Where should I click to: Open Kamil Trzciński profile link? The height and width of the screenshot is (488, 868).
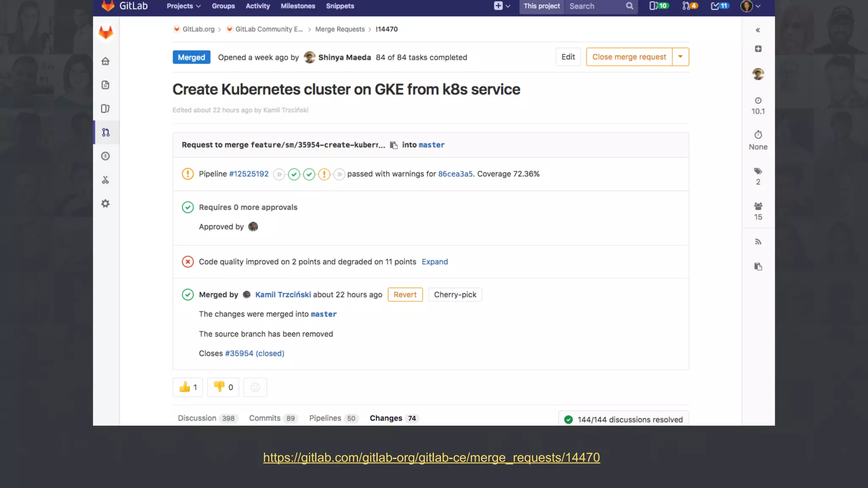283,295
